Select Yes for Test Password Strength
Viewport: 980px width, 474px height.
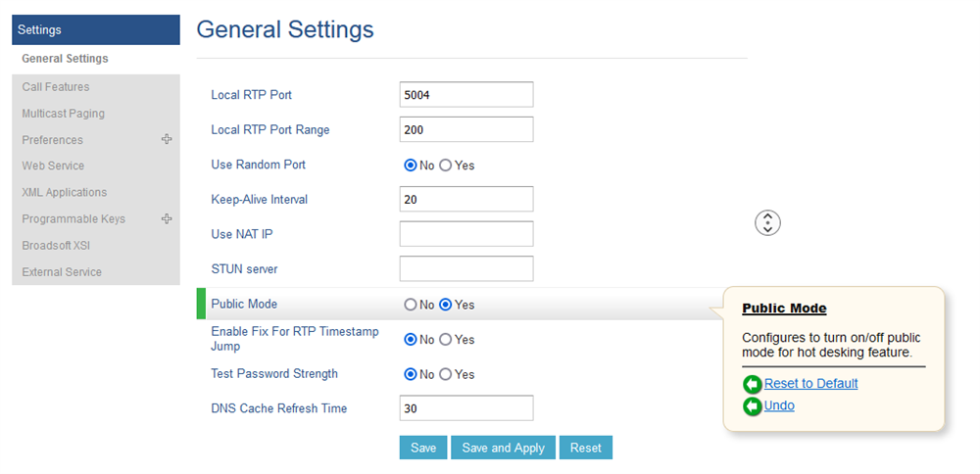(x=446, y=374)
